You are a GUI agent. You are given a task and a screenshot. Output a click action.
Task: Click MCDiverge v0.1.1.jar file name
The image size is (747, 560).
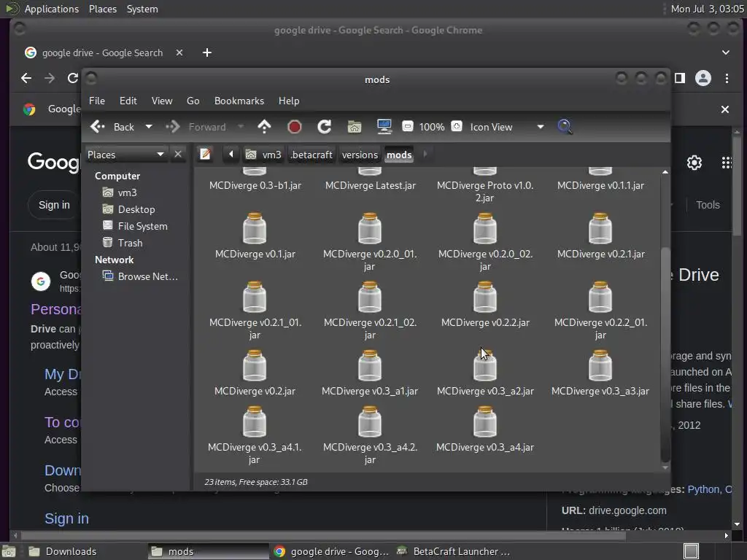tap(600, 185)
